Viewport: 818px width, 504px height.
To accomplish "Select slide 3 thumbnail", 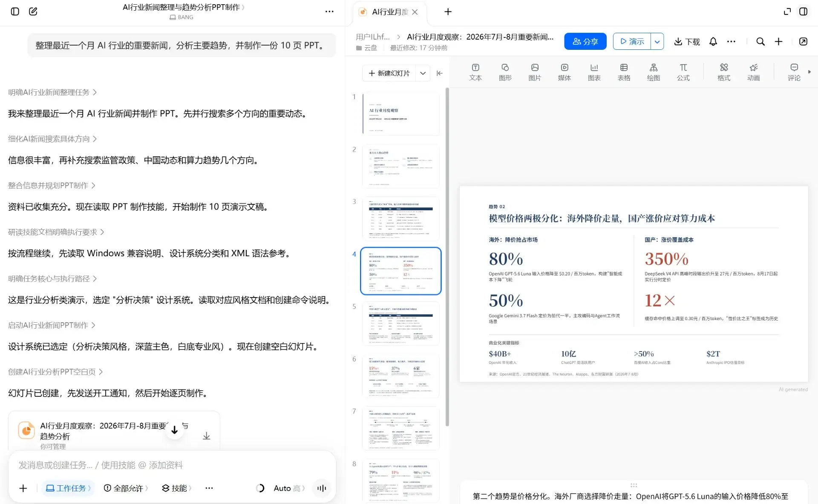I will pos(401,219).
